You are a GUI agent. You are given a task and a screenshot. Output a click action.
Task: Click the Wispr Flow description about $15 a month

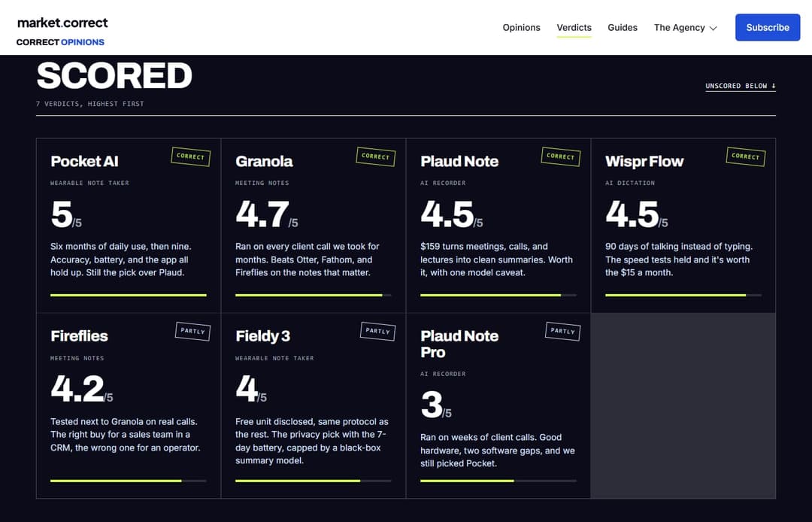pyautogui.click(x=679, y=259)
